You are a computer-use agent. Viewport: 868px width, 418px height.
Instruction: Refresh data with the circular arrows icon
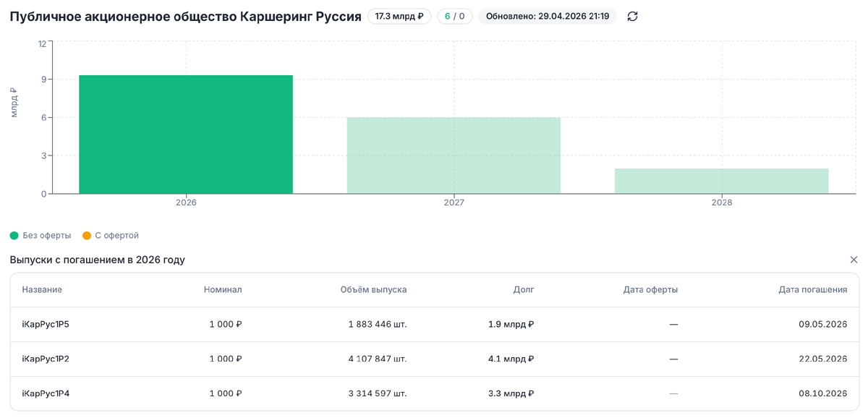[x=633, y=17]
